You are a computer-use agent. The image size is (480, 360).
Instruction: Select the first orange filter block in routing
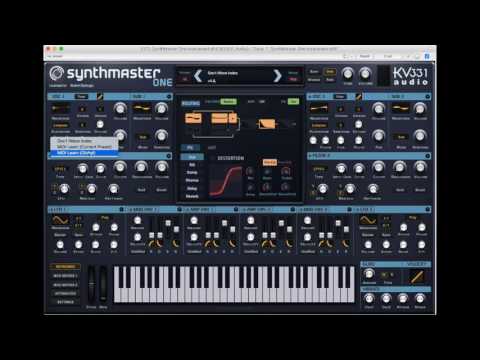[x=193, y=118]
